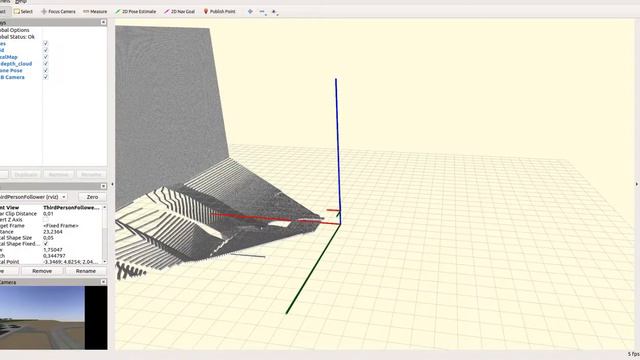Viewport: 640px width, 360px height.
Task: Click the Near Clip Distance value 0.01
Action: click(x=48, y=213)
